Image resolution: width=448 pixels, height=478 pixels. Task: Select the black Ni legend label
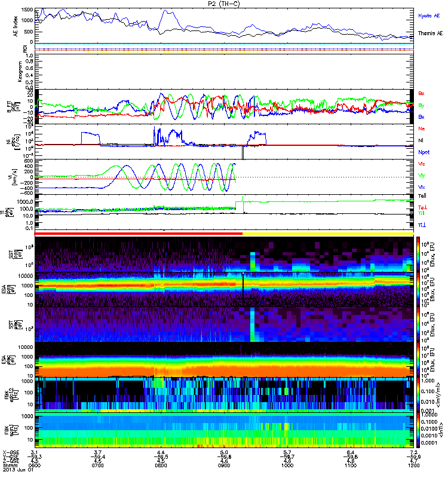421,140
